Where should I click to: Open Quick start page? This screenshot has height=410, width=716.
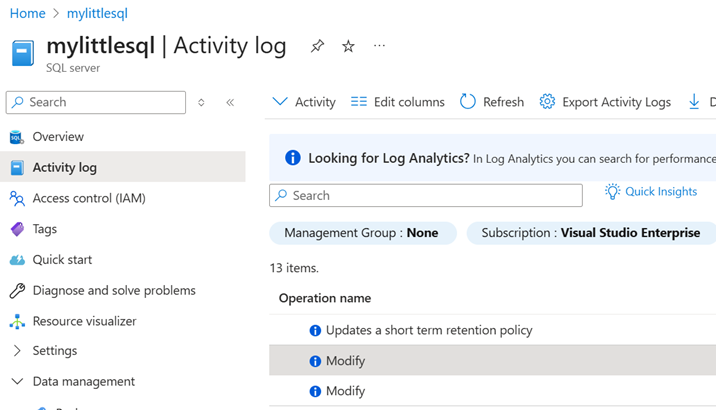pyautogui.click(x=62, y=259)
